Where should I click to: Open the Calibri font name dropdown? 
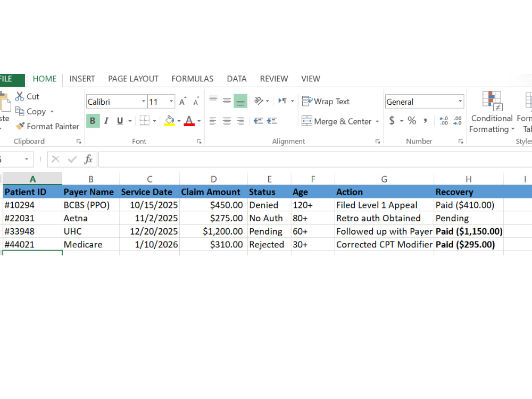pos(144,102)
